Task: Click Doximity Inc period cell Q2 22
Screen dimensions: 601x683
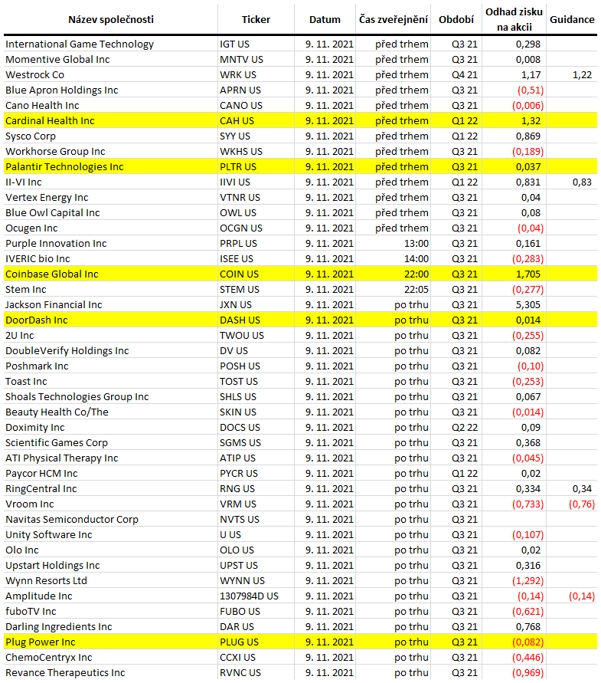Action: point(464,427)
